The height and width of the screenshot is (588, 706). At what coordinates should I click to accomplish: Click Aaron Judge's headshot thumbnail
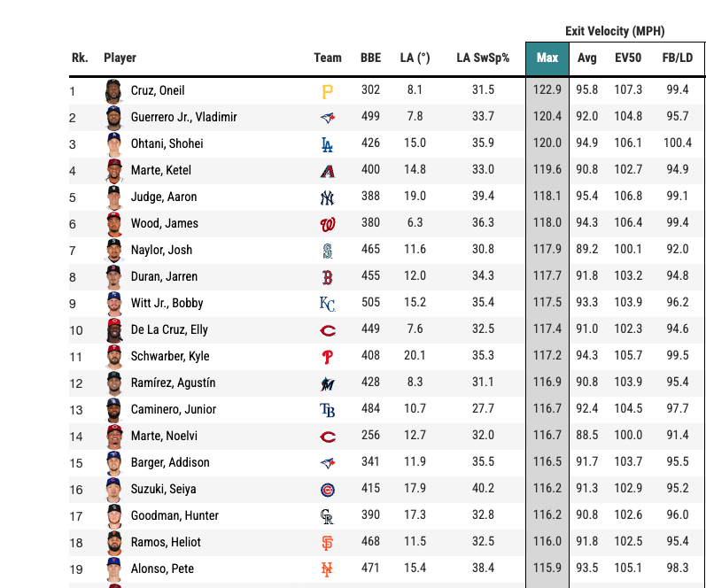click(x=113, y=197)
